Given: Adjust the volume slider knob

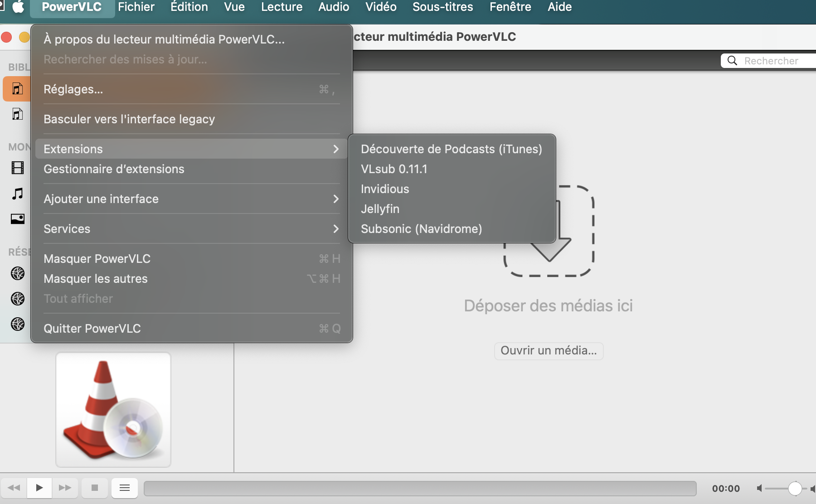Looking at the screenshot, I should click(795, 488).
